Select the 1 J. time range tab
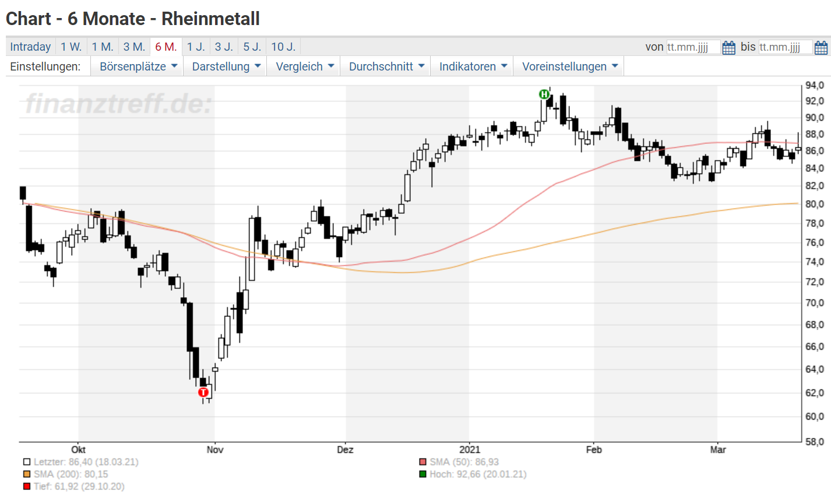Image resolution: width=831 pixels, height=504 pixels. pyautogui.click(x=196, y=47)
